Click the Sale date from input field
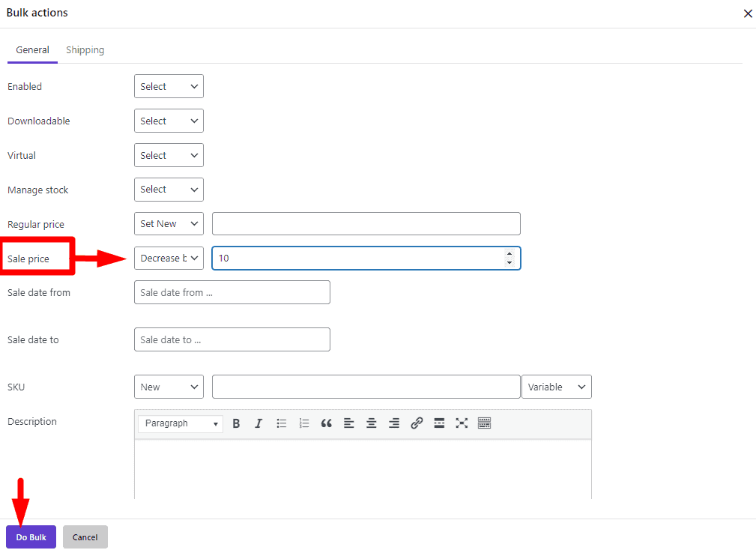The image size is (756, 553). tap(232, 292)
